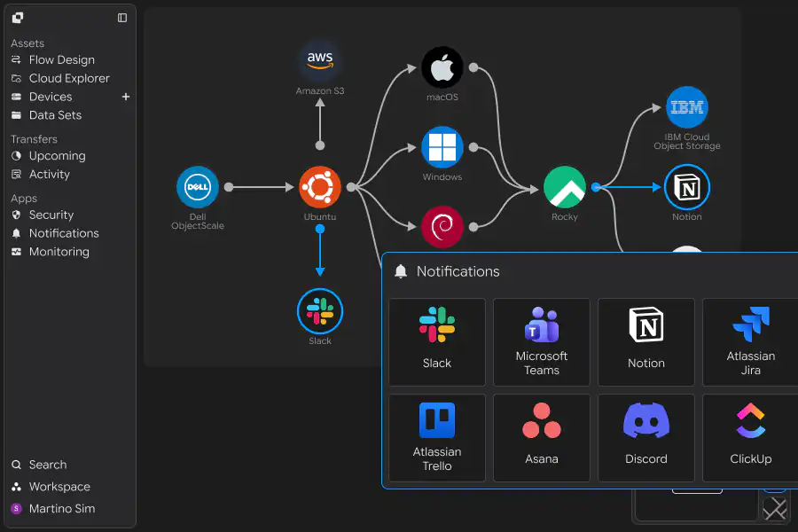
Task: Choose Asana in the Notifications panel
Action: click(542, 438)
